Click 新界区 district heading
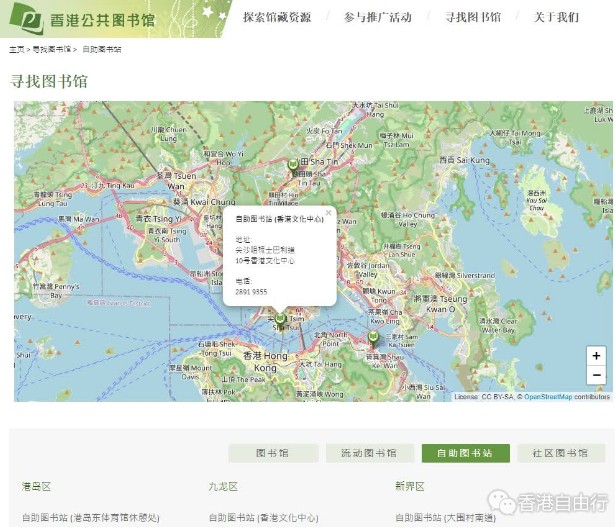615x527 pixels. pos(410,487)
